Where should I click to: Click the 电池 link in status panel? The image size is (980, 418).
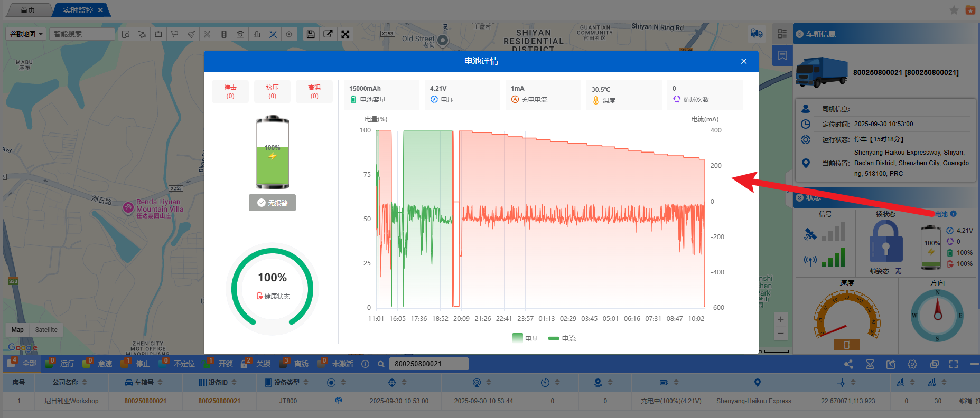point(941,214)
